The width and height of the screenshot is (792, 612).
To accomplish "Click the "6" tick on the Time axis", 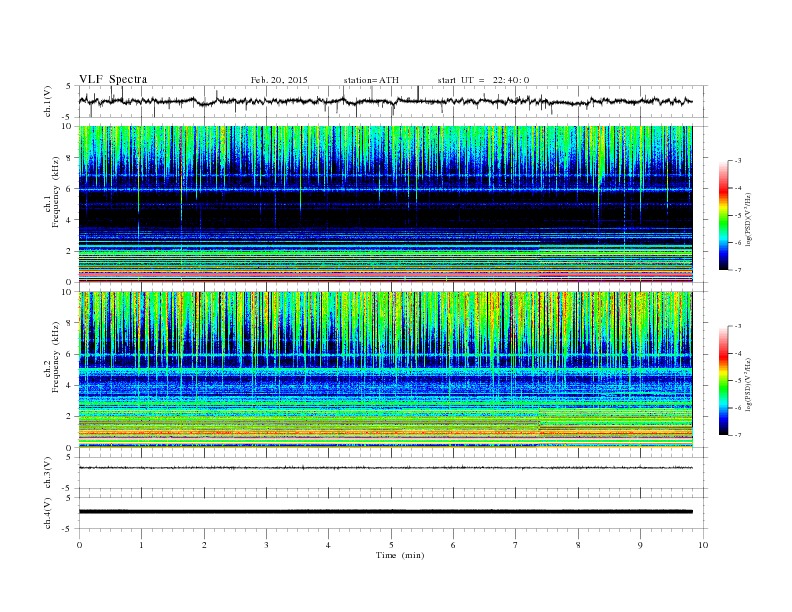I will (453, 545).
